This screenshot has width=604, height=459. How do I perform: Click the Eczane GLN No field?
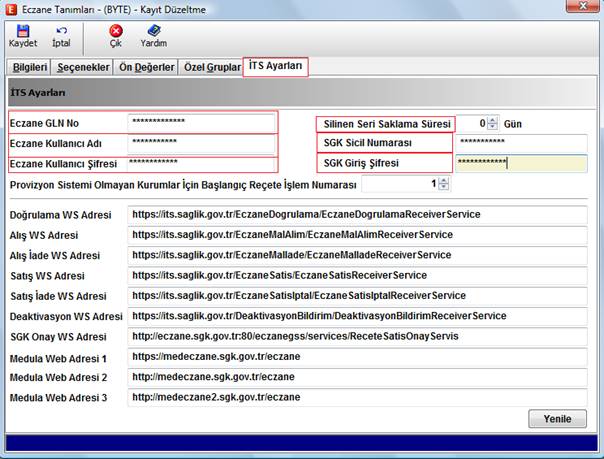[201, 123]
